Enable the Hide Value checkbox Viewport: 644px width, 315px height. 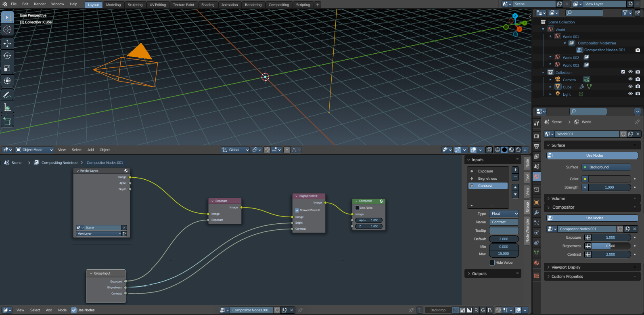(x=492, y=262)
